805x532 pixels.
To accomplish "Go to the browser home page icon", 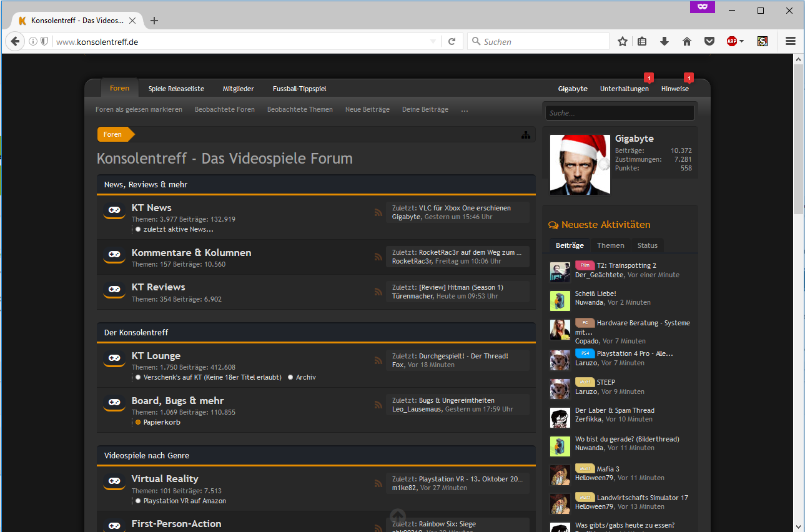I will tap(687, 41).
